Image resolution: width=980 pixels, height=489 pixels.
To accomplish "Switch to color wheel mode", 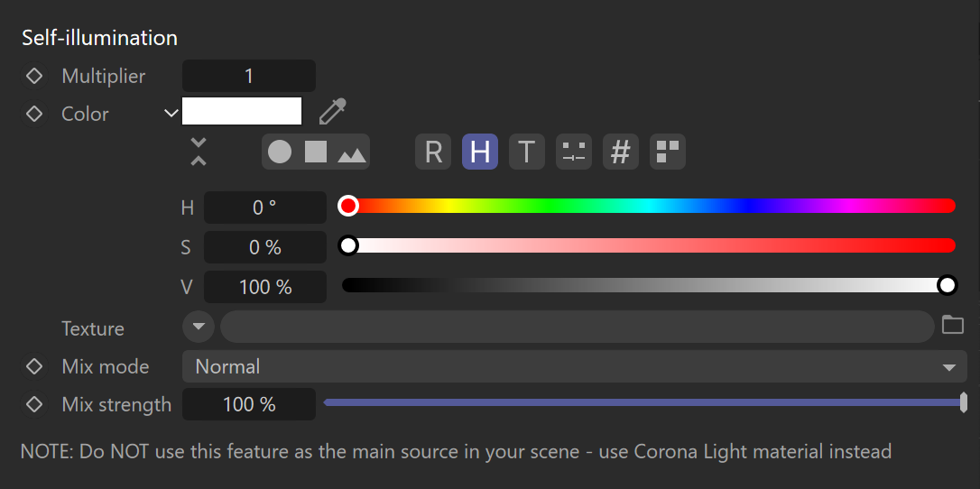I will pos(280,152).
